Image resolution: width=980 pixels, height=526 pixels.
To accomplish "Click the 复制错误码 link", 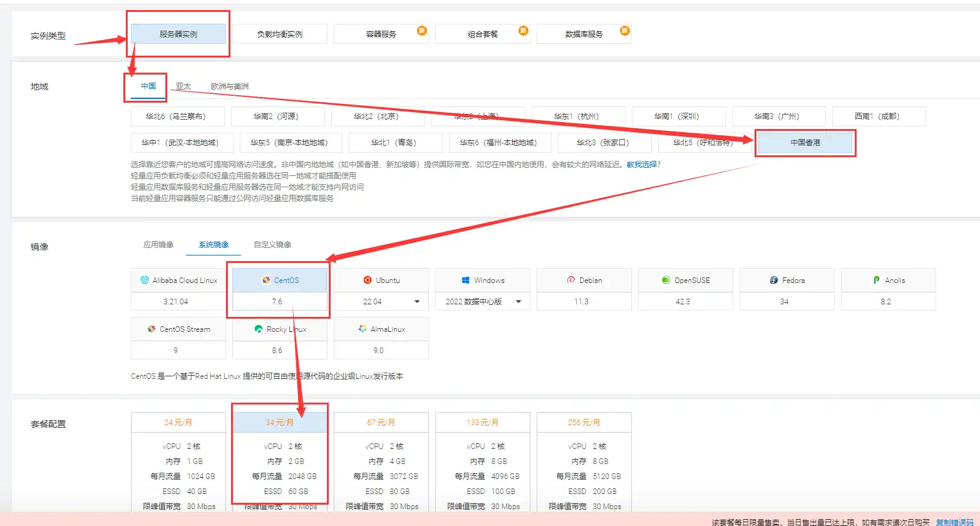I will (955, 522).
